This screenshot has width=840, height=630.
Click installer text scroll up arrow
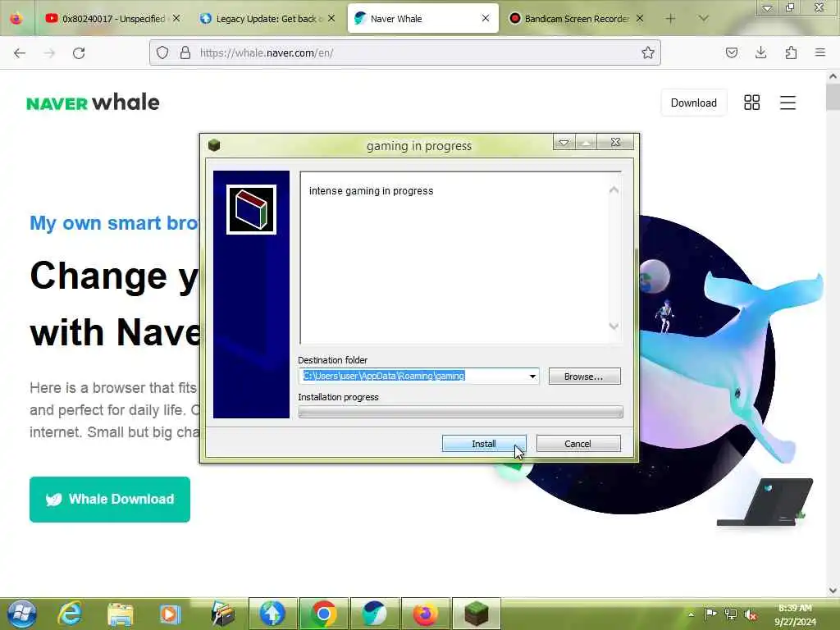[x=614, y=190]
